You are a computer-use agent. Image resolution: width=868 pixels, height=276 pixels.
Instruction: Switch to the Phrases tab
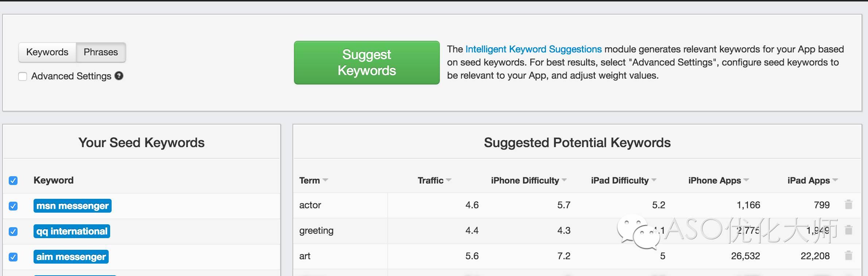[101, 52]
